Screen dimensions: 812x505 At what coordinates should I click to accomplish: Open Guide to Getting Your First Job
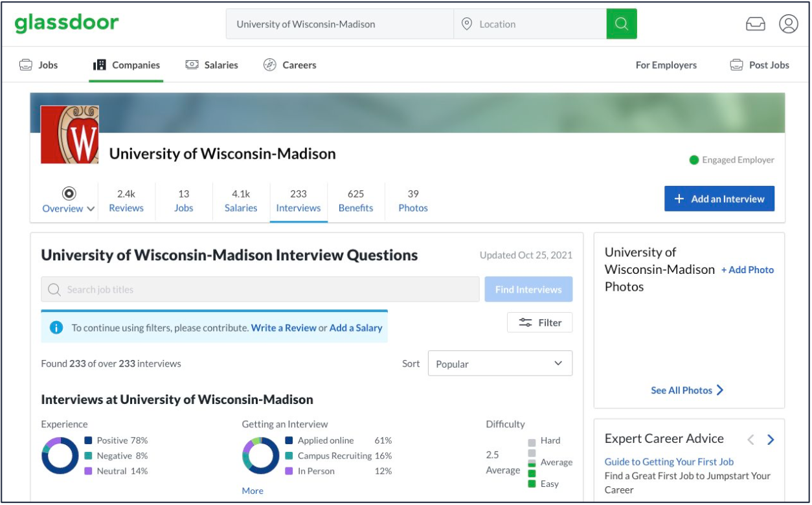669,462
